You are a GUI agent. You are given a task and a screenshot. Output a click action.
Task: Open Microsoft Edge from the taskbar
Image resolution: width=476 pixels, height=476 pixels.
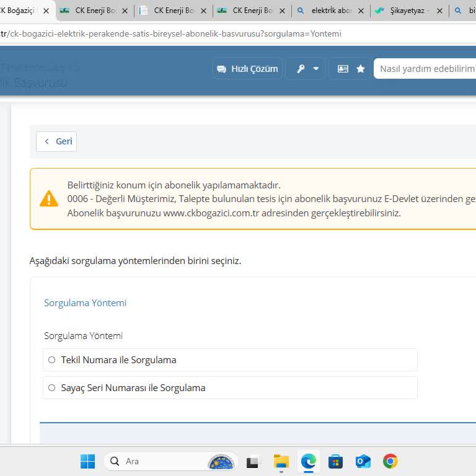[x=309, y=461]
